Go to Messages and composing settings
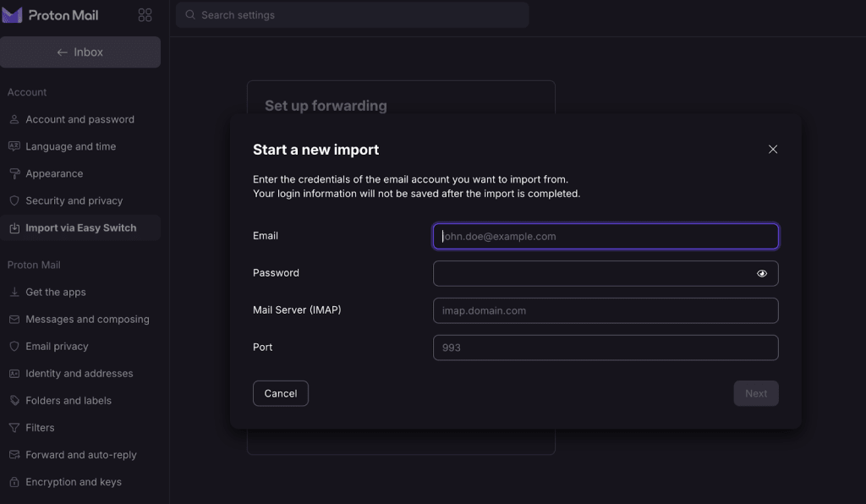Image resolution: width=866 pixels, height=504 pixels. tap(87, 319)
